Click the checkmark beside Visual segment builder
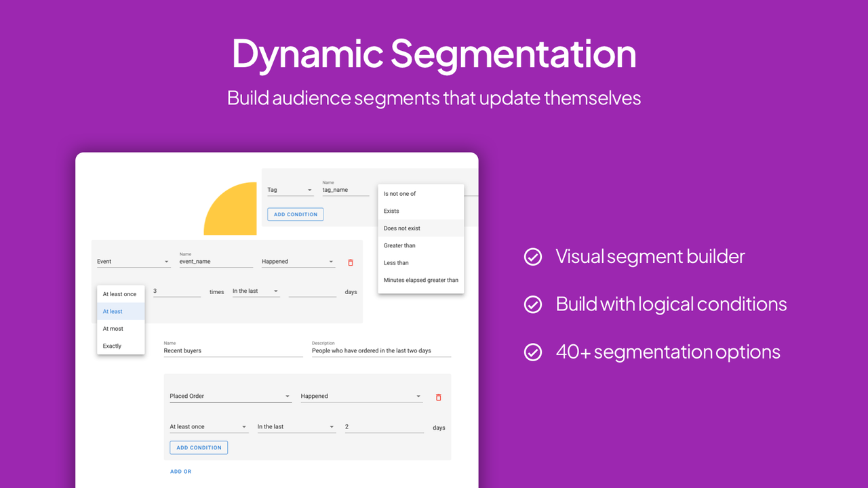 [x=533, y=257]
